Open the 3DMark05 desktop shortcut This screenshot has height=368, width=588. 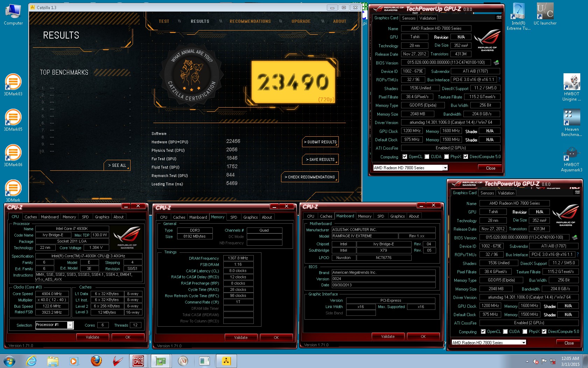click(13, 120)
